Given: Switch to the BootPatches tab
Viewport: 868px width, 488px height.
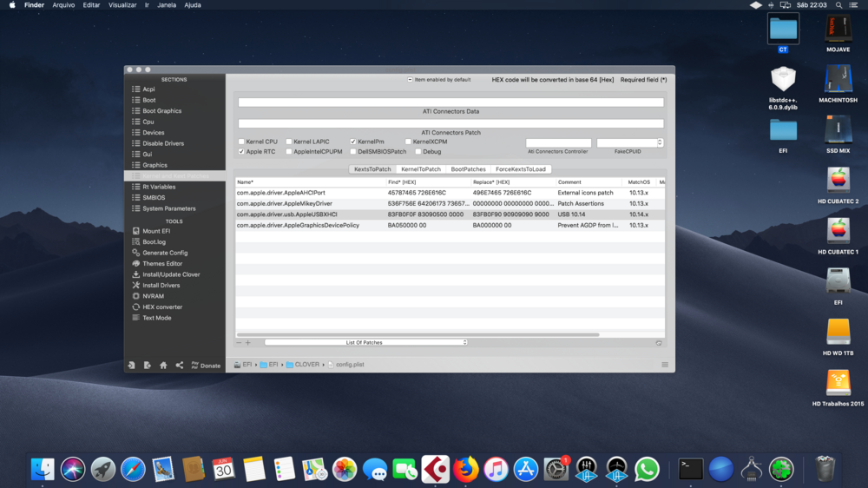Looking at the screenshot, I should click(468, 169).
